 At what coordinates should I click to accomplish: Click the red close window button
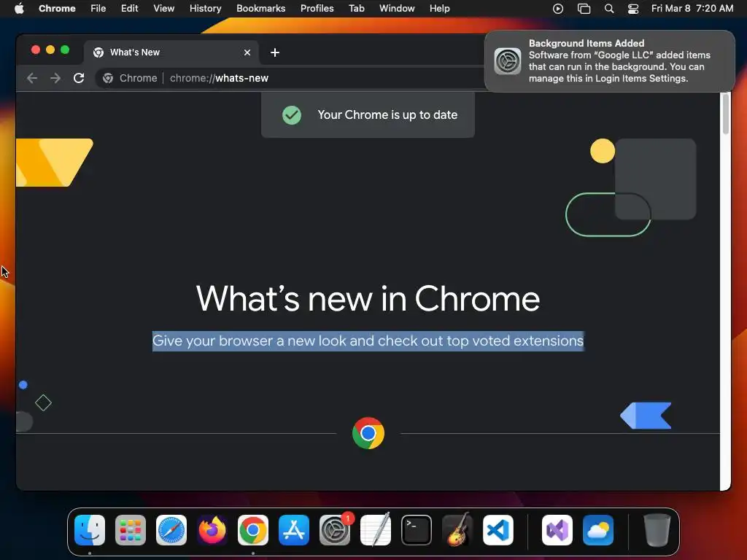click(35, 50)
